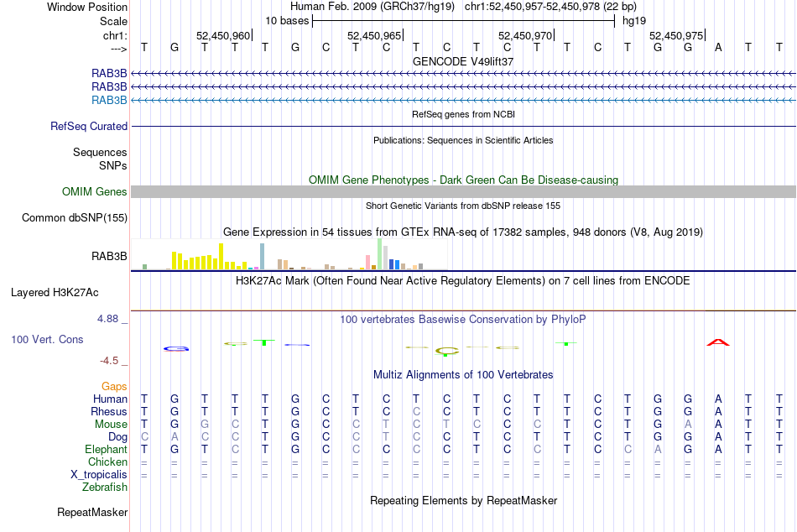Image resolution: width=797 pixels, height=532 pixels.
Task: Open Repeating Elements by RepeatMasker title
Action: pyautogui.click(x=463, y=501)
